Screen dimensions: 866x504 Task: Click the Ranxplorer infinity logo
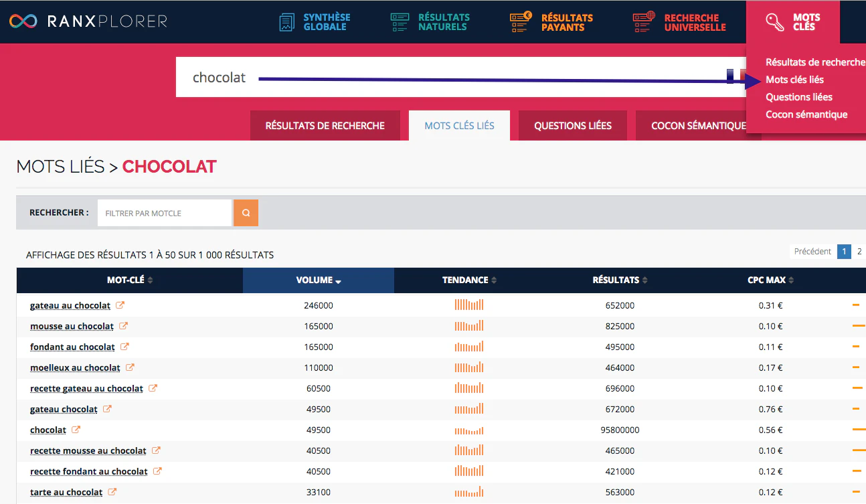(x=23, y=21)
